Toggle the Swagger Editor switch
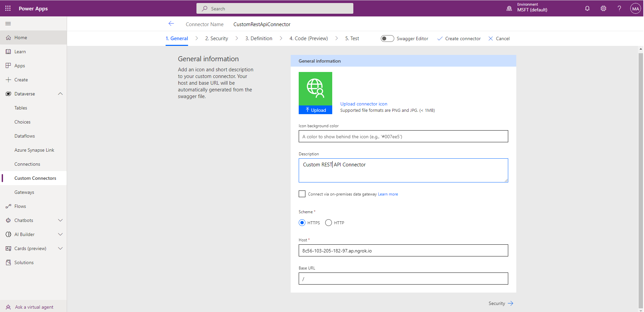 pyautogui.click(x=387, y=38)
